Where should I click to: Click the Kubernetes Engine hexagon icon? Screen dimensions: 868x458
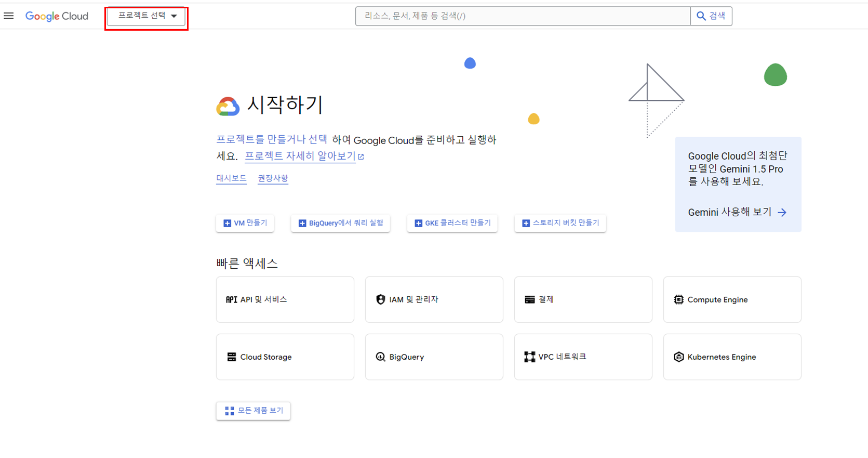pos(679,357)
